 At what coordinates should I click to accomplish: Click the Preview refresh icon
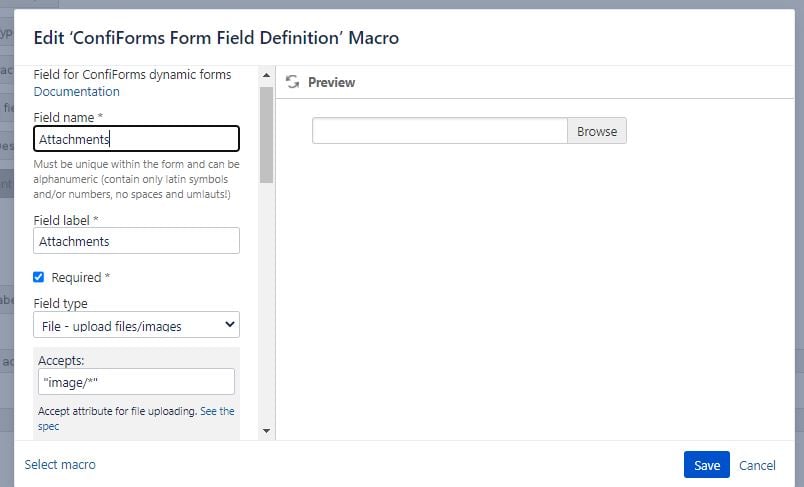292,82
